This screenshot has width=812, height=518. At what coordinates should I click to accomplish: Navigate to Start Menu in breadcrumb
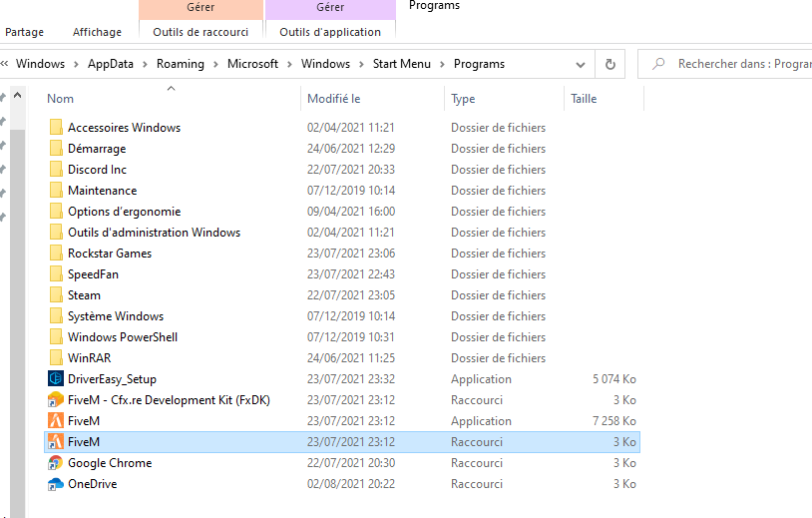click(x=402, y=64)
